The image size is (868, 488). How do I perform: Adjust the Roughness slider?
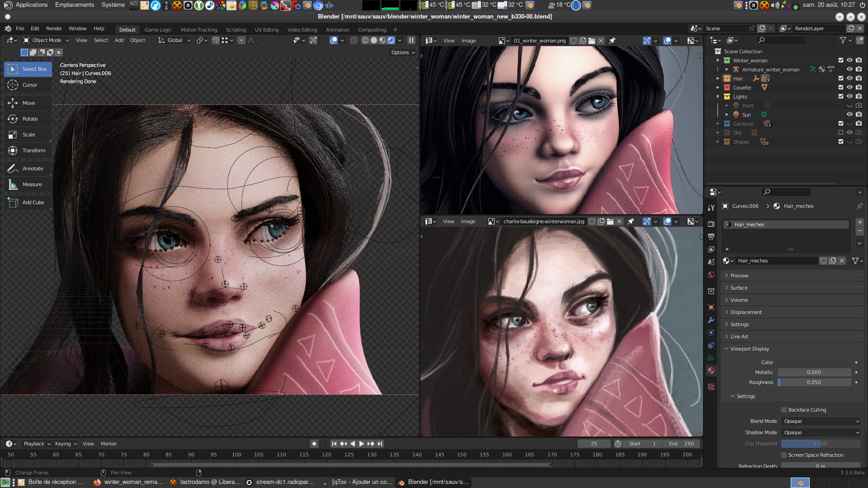814,382
